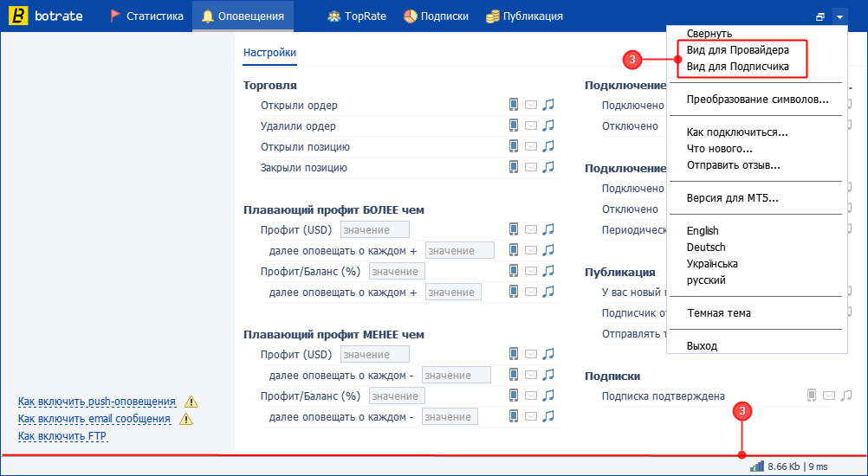Viewport: 868px width, 476px height.
Task: Select Вид для Провайдера menu item
Action: click(x=738, y=49)
